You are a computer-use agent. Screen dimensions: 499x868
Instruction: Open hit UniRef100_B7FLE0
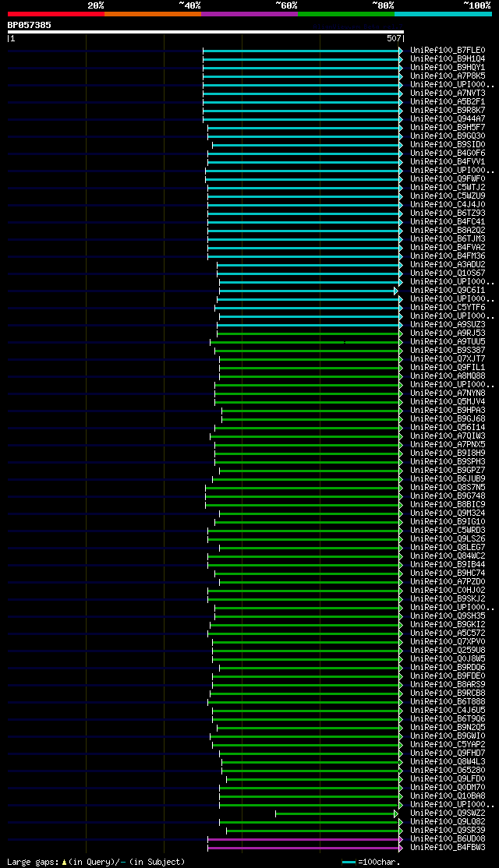coord(448,51)
